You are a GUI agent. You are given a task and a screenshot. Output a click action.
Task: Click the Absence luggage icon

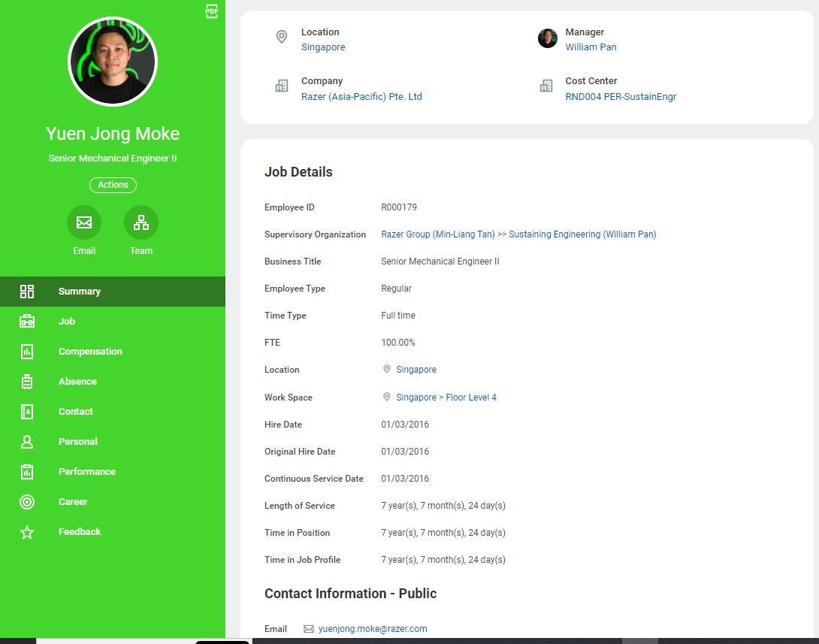tap(27, 381)
